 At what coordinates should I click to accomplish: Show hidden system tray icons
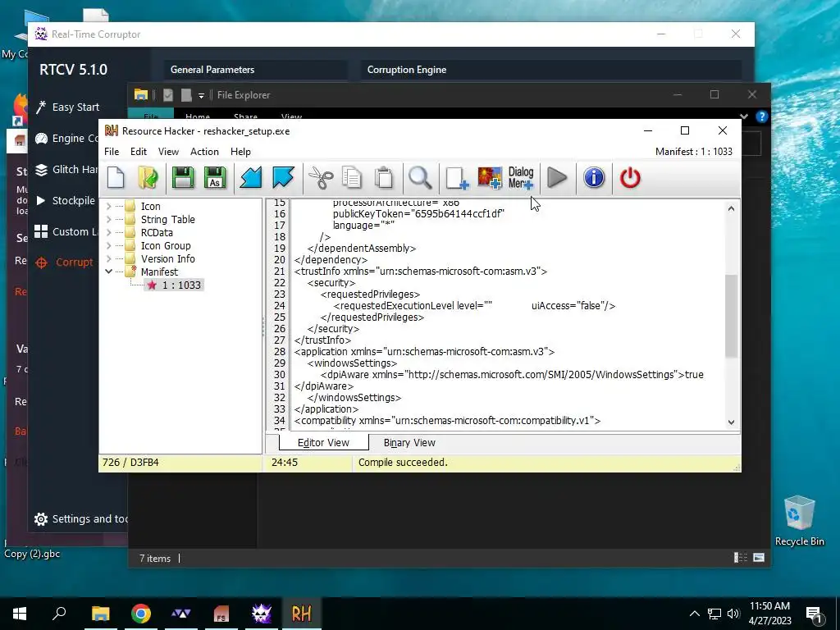click(x=694, y=614)
